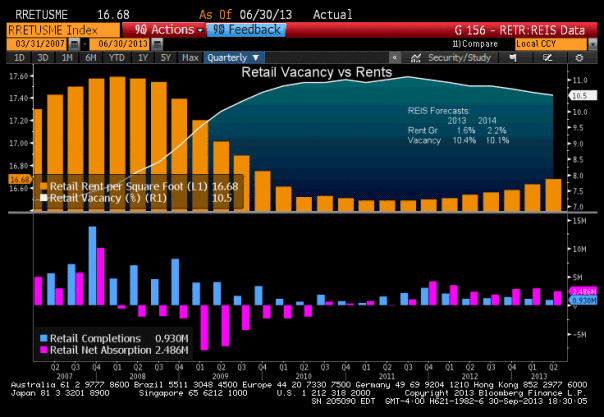Collapse toolbar with the double chevron icon
This screenshot has height=417, width=604.
tap(394, 58)
